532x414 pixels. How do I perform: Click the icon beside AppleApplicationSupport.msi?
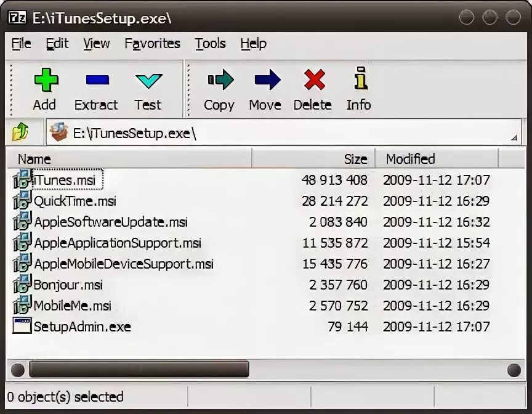(22, 242)
